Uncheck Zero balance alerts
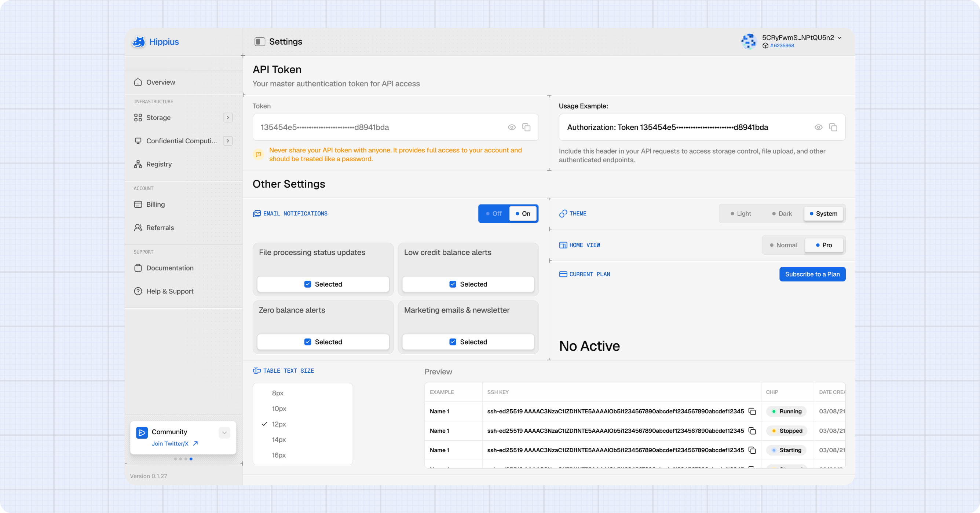This screenshot has height=513, width=980. (323, 342)
